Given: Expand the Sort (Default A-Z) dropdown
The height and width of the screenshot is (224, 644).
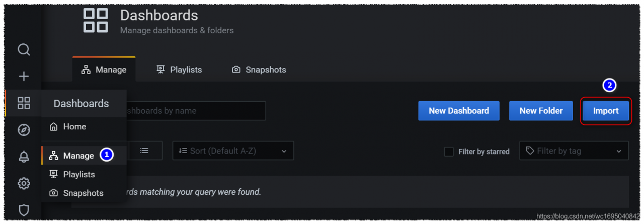Looking at the screenshot, I should [233, 151].
